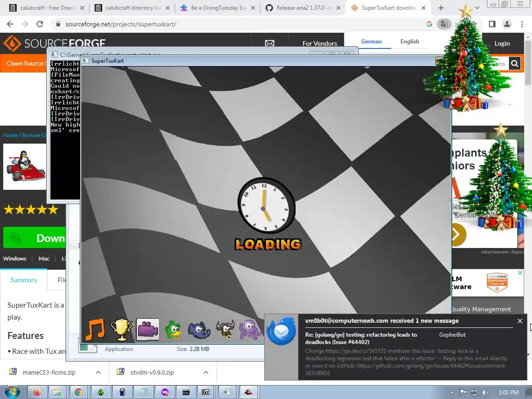Expand otvdm-v0.9.0.zip download options
Viewport: 532px width, 399px height.
pos(206,372)
